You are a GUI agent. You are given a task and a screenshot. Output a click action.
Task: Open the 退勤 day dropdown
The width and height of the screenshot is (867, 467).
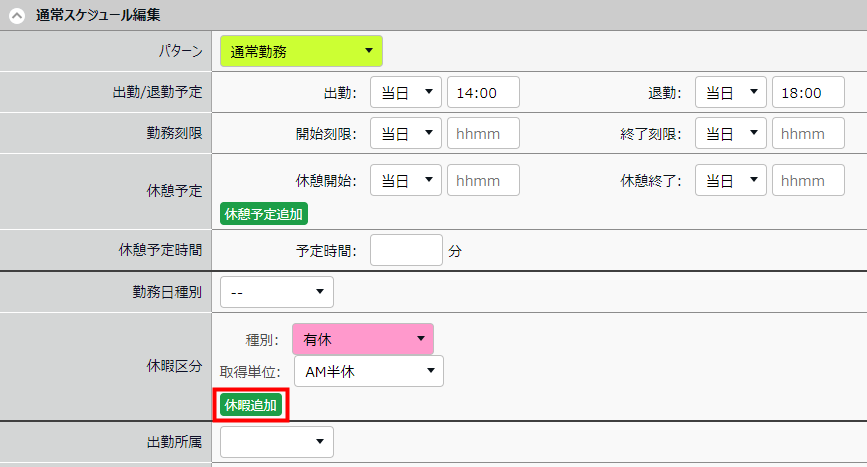(x=730, y=93)
